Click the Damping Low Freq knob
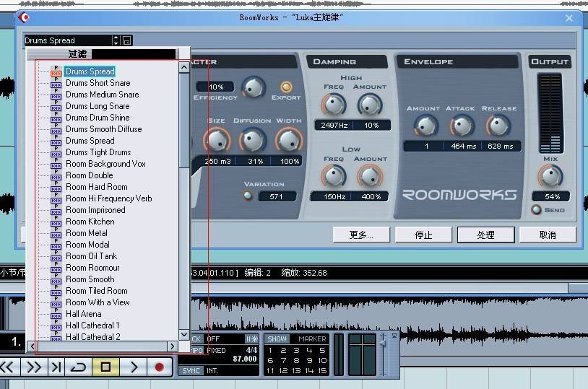 click(x=334, y=176)
